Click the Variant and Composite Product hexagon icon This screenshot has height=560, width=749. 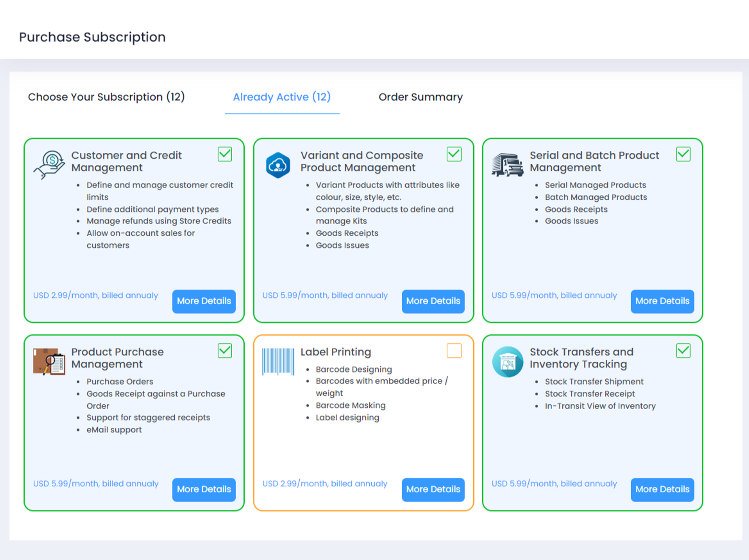(x=278, y=165)
